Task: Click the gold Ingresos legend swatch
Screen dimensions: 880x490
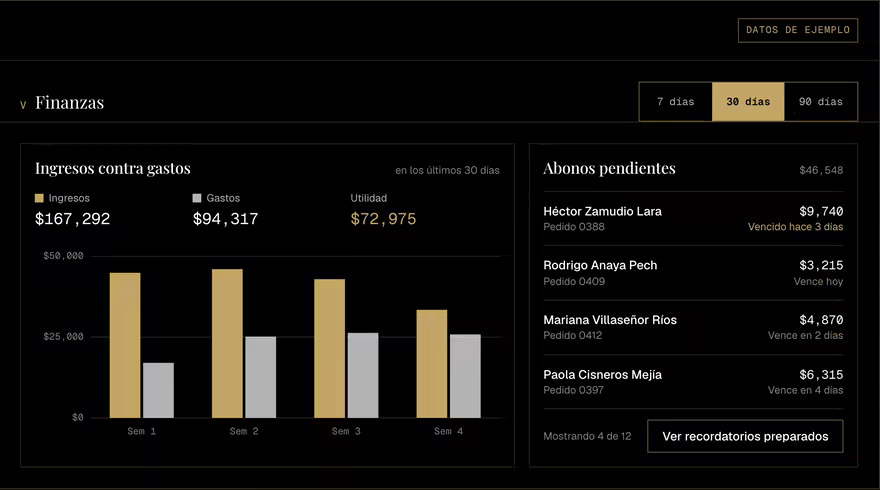Action: (x=39, y=198)
